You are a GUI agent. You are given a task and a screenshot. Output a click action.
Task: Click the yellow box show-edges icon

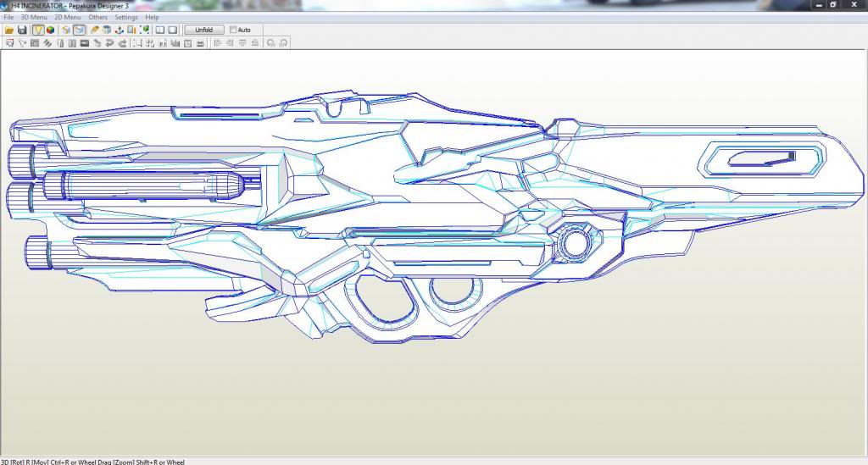66,30
